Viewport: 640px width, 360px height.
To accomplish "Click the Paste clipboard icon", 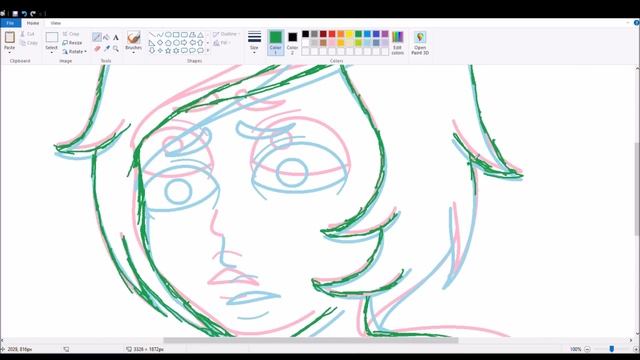I will click(9, 37).
